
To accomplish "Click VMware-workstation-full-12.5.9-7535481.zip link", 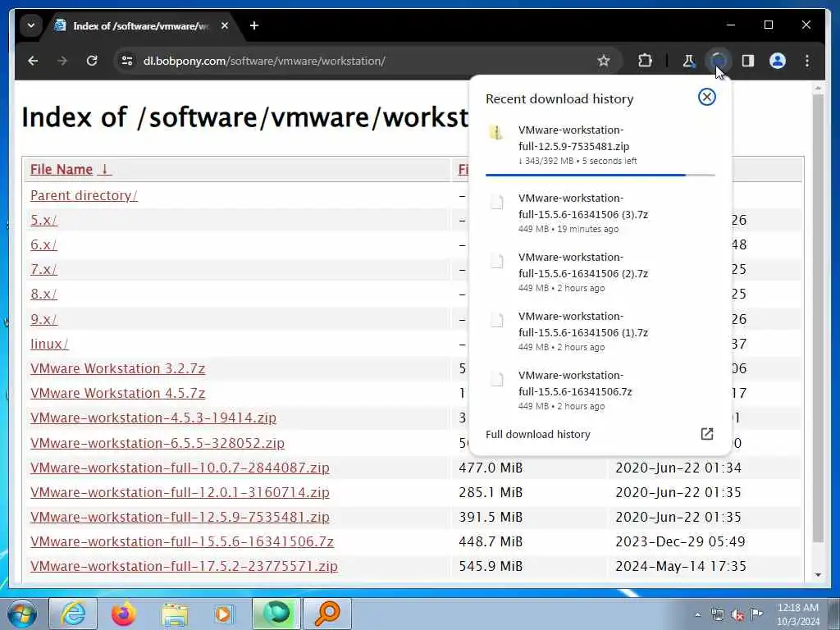I will [180, 517].
